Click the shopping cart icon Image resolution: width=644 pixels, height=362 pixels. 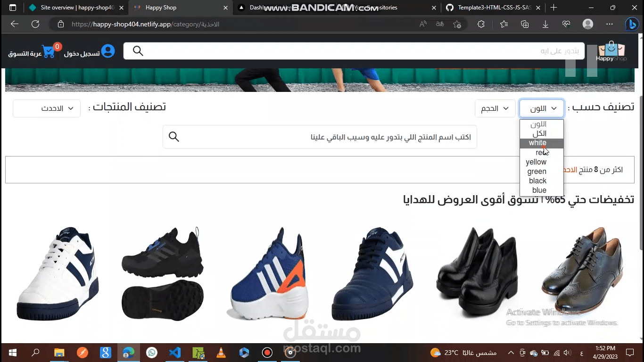tap(49, 51)
